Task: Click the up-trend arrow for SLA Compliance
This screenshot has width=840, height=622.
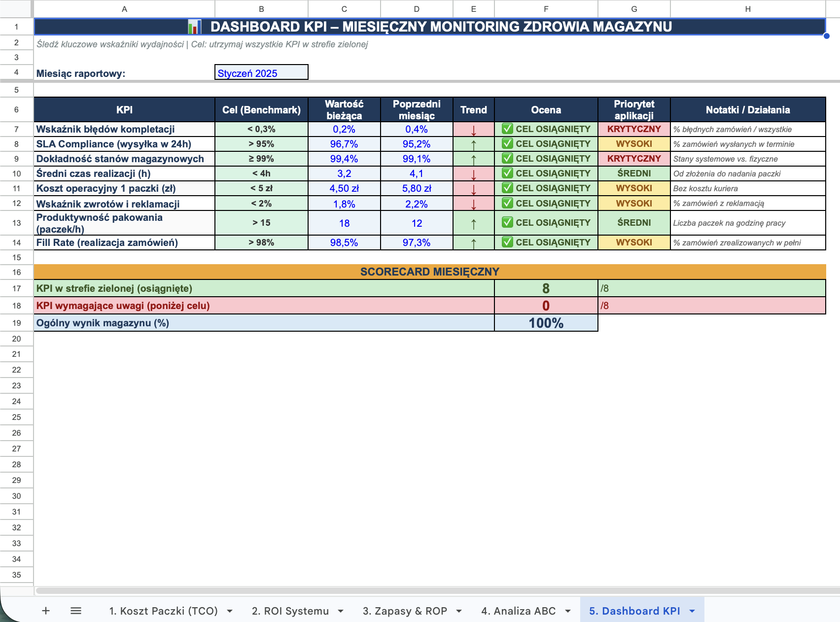Action: (473, 144)
